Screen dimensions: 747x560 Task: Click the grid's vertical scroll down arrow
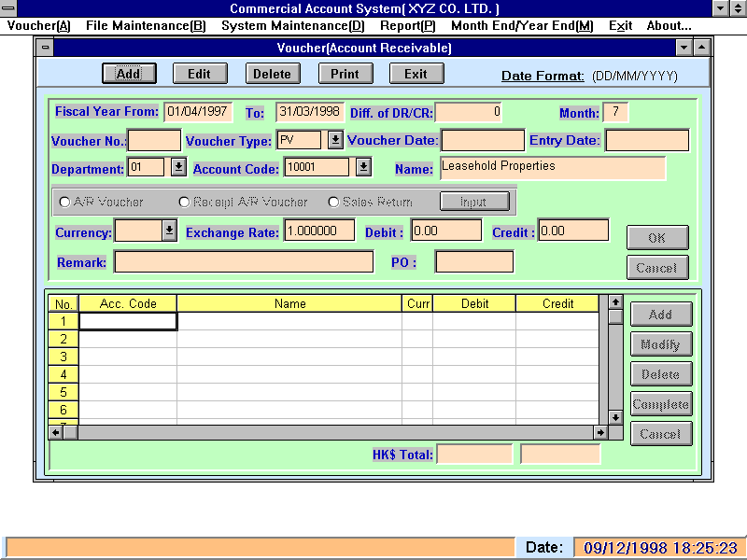point(615,417)
